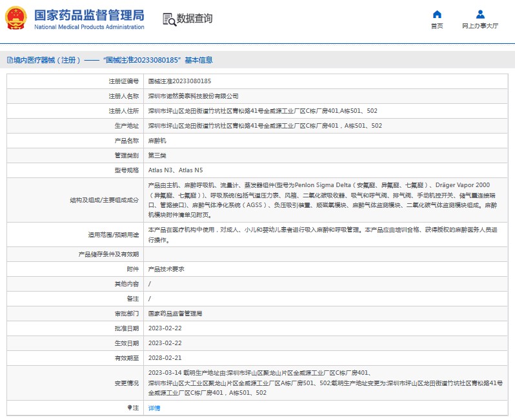The width and height of the screenshot is (515, 420).
Task: Click the national emblem logo
Action: (x=16, y=19)
